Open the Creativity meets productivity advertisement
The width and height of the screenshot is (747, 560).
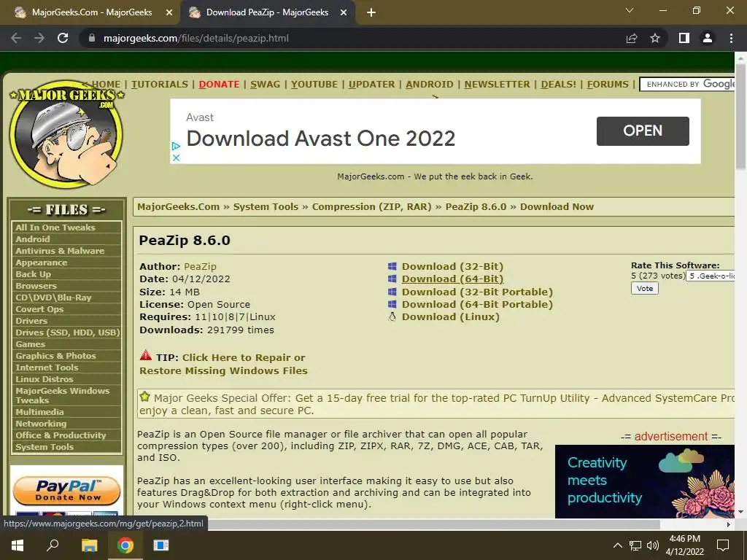(x=645, y=481)
